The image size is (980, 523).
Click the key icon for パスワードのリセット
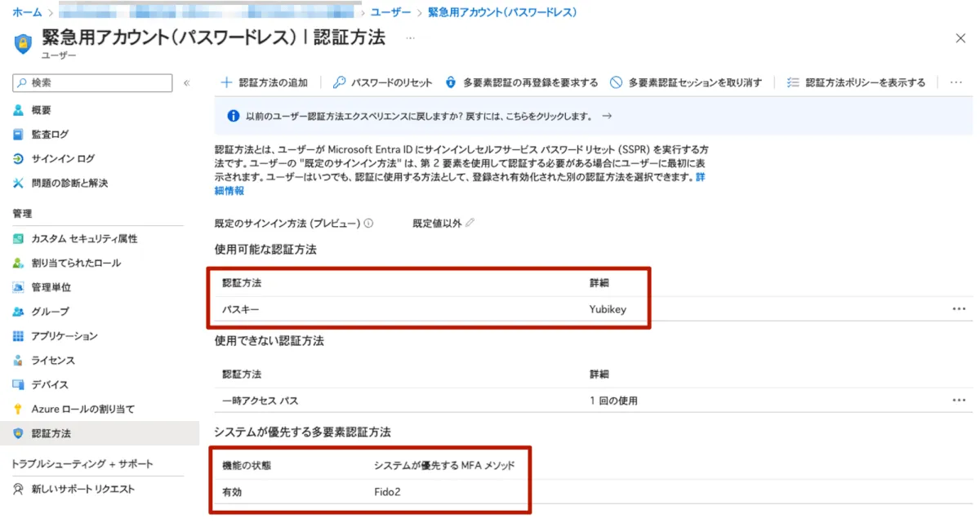click(x=339, y=82)
